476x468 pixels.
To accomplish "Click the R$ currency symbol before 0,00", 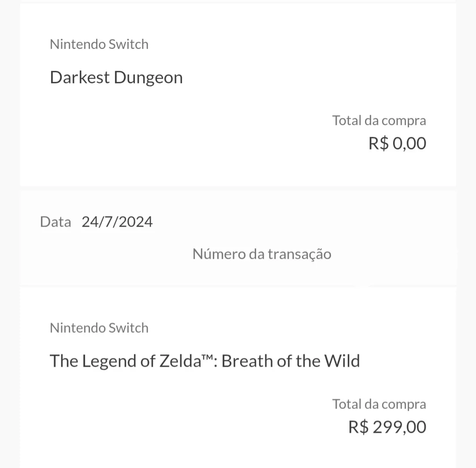I will [379, 143].
